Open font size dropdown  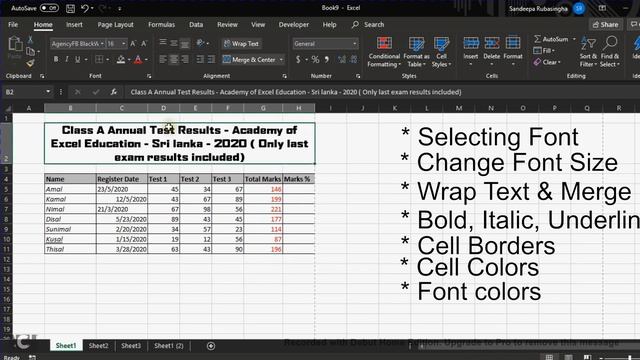[x=123, y=43]
